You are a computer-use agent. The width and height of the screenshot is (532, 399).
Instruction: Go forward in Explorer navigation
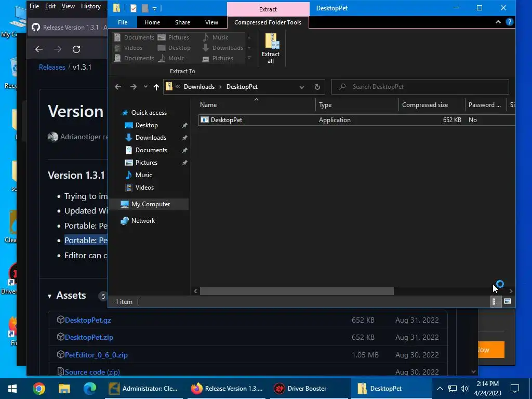click(x=134, y=87)
